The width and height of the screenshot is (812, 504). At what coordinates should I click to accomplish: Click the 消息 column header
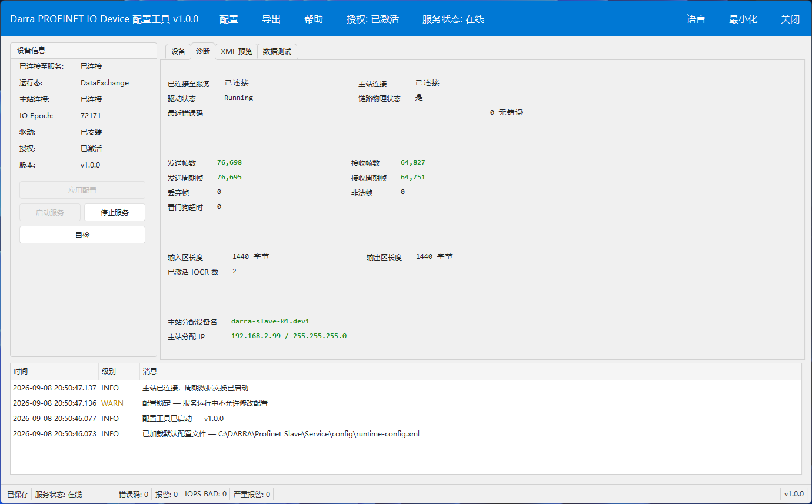pos(471,372)
